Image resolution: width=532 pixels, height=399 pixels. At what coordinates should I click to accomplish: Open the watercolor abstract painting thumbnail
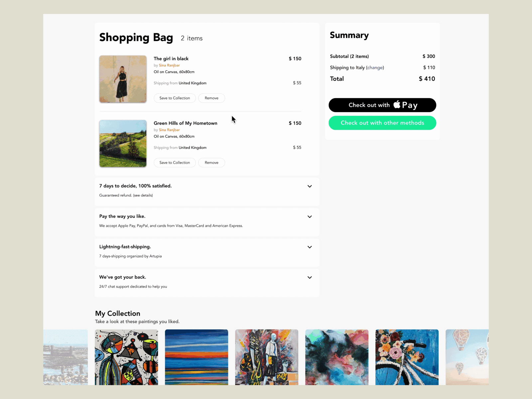[336, 357]
